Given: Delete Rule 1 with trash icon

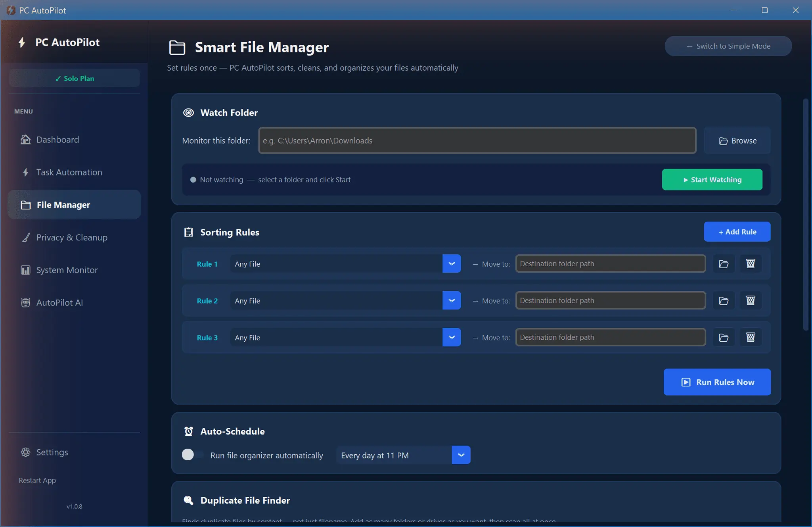Looking at the screenshot, I should coord(751,263).
